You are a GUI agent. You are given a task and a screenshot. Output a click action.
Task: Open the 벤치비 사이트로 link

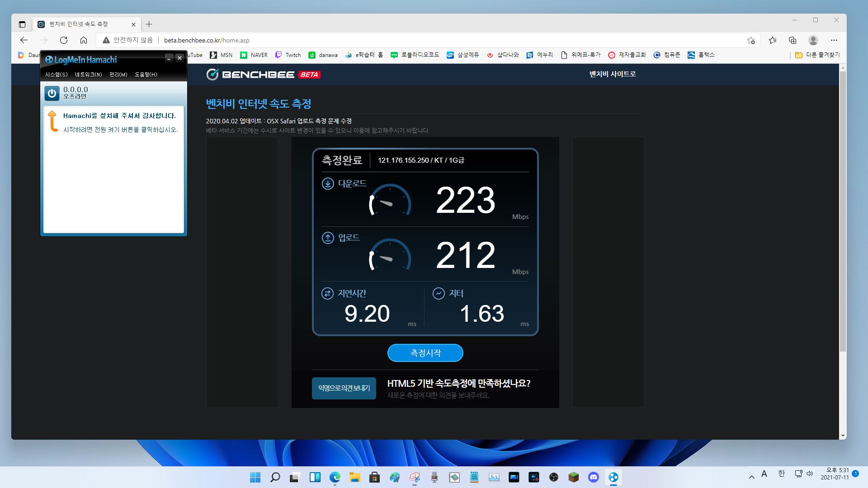tap(612, 74)
